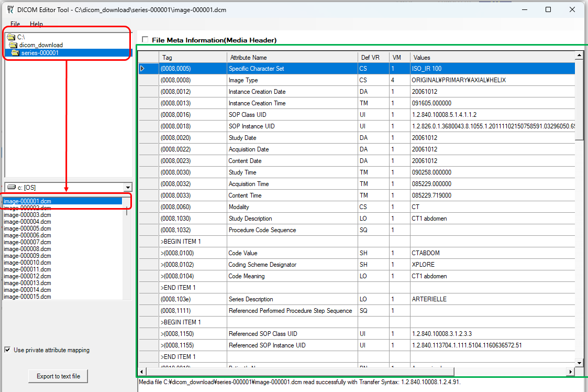Open the c: [OS] drive dropdown
Screen dimensions: 588x392
[x=128, y=188]
